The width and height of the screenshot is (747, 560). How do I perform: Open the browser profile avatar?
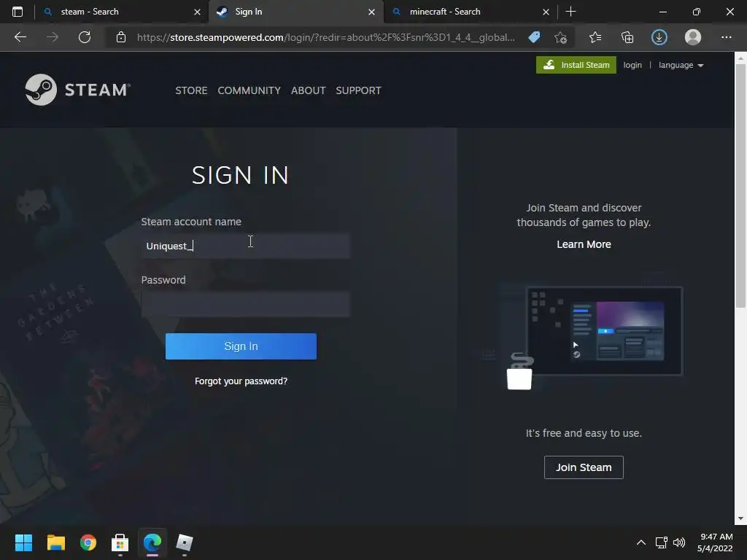coord(693,37)
